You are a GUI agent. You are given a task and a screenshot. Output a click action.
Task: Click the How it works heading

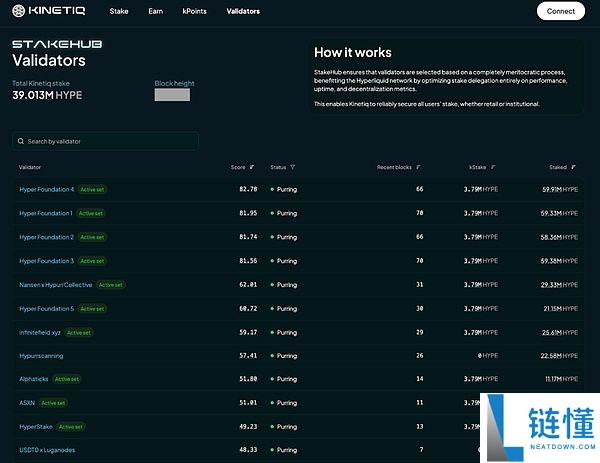(x=353, y=52)
